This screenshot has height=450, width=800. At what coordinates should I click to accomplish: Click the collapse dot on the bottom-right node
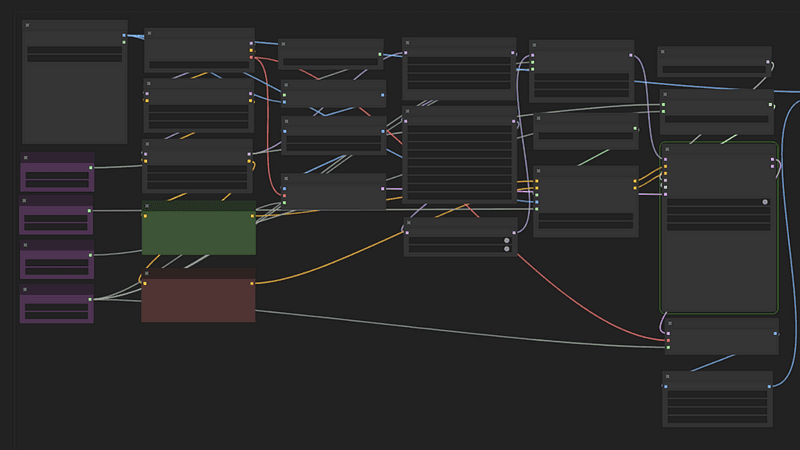667,377
